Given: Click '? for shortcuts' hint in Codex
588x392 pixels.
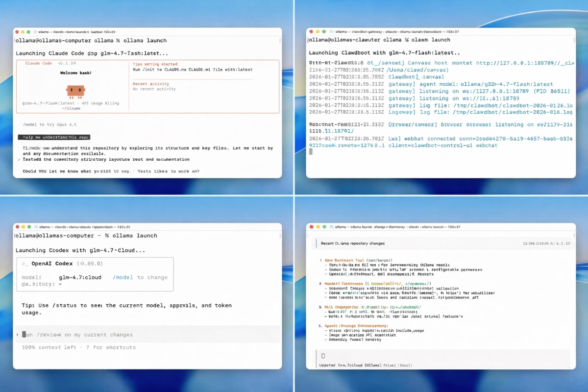Looking at the screenshot, I should pos(111,347).
